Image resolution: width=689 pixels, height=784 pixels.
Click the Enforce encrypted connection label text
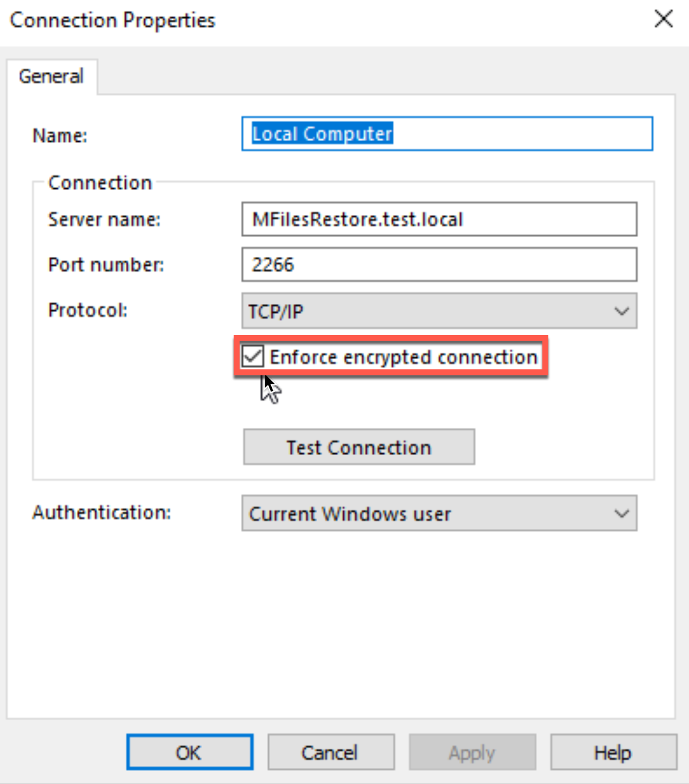(x=404, y=357)
